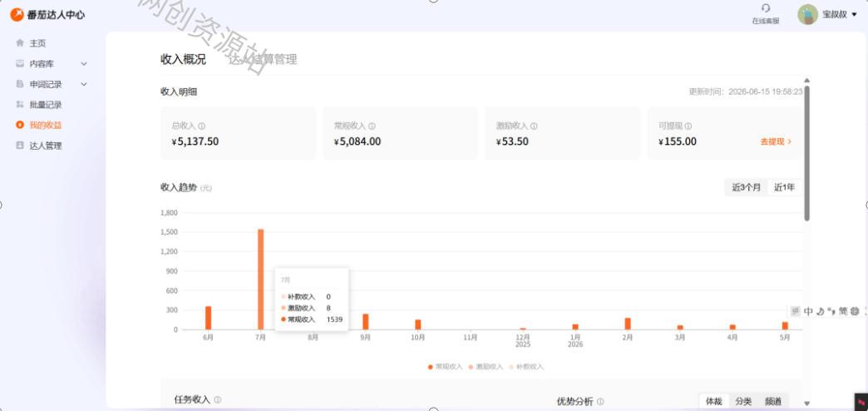This screenshot has width=868, height=411.
Task: Toggle 补款收入 series in chart legend
Action: pyautogui.click(x=526, y=367)
